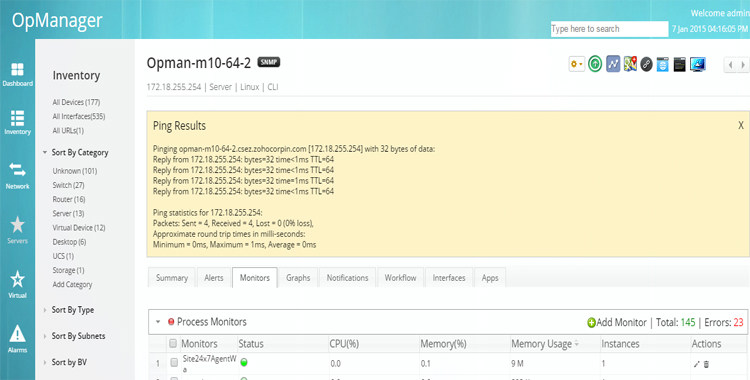Open the line graph icon
The image size is (750, 380).
(x=613, y=64)
